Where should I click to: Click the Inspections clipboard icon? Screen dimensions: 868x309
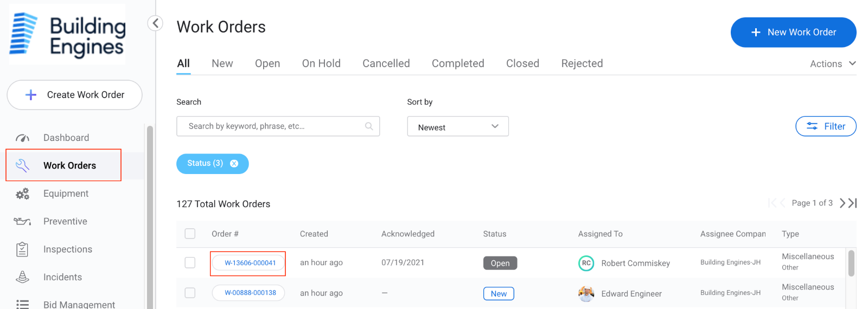click(22, 249)
